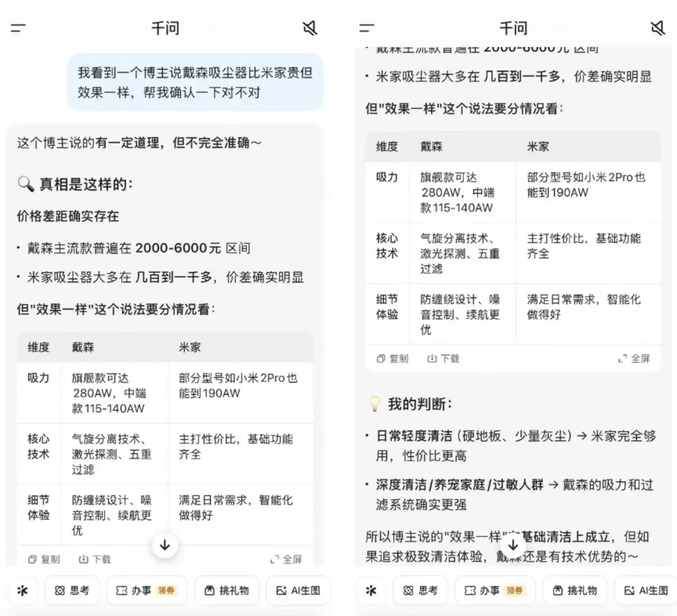Tap the asterisk icon in right bottom bar
The image size is (677, 616).
370,590
